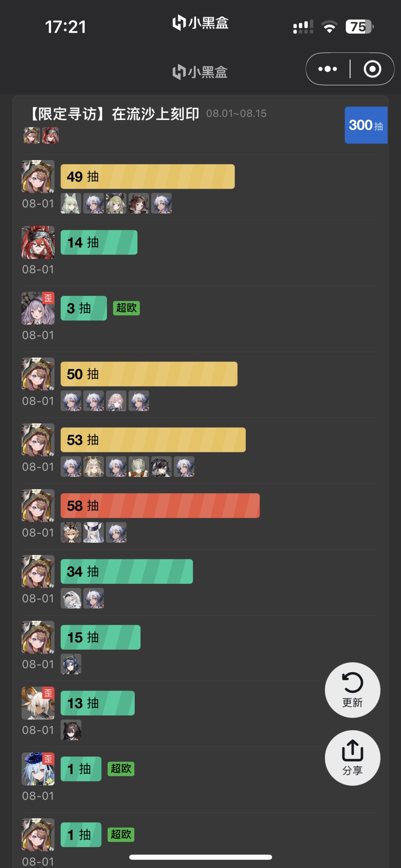Tap the 【限定寻访】在流沙上刻印 banner title
This screenshot has width=401, height=868.
click(114, 114)
